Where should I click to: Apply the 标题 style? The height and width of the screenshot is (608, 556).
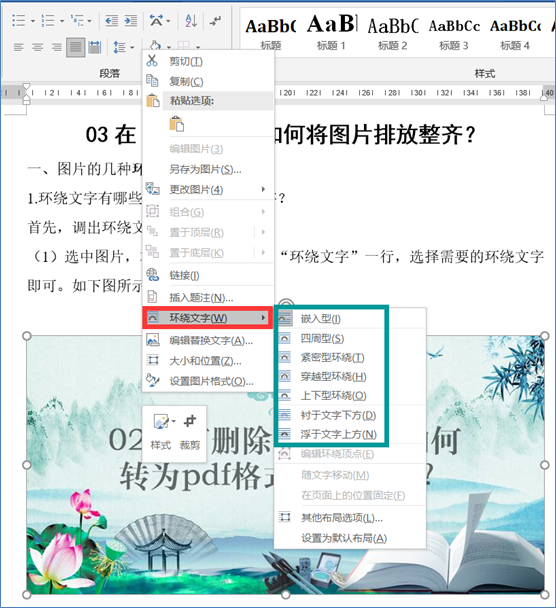click(x=271, y=33)
